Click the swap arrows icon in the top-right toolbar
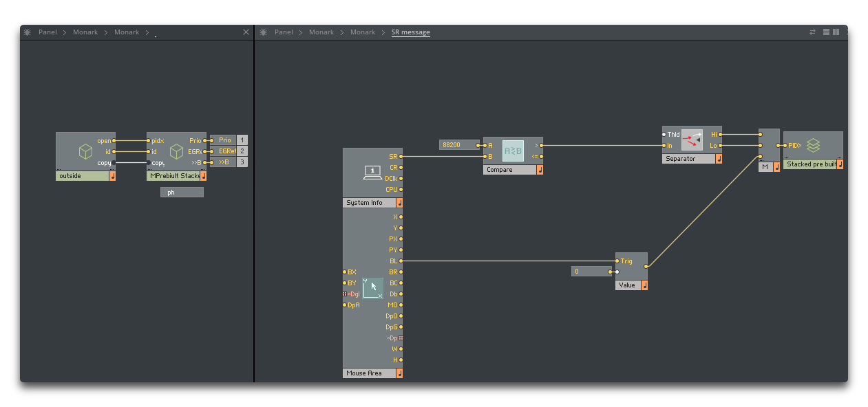Viewport: 868px width, 407px height. 812,32
